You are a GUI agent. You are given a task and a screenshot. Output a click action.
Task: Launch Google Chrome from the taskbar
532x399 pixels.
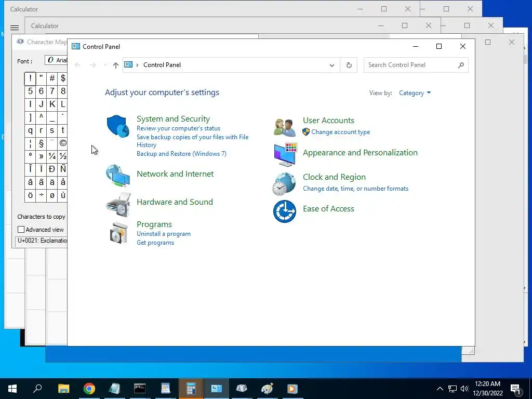point(89,389)
